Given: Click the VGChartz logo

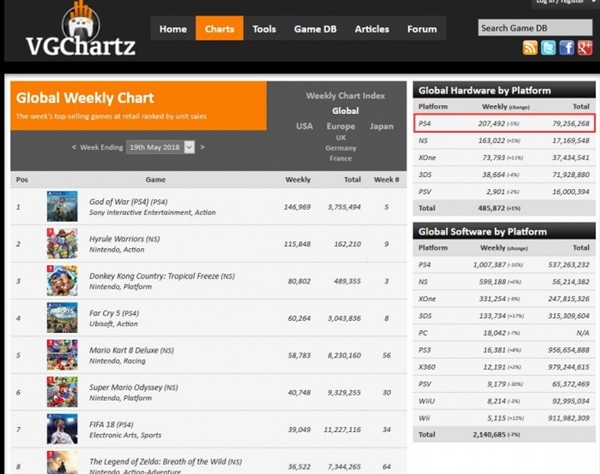Looking at the screenshot, I should pos(81,30).
